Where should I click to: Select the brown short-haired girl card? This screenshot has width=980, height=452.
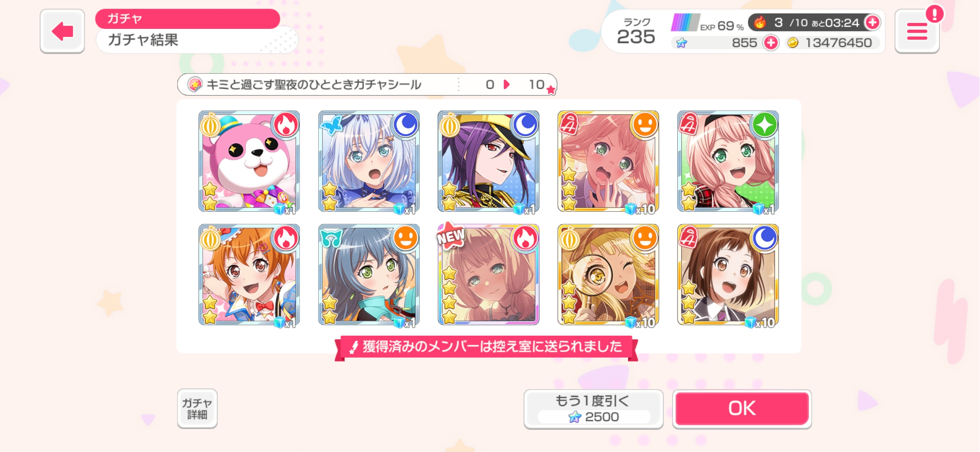728,275
